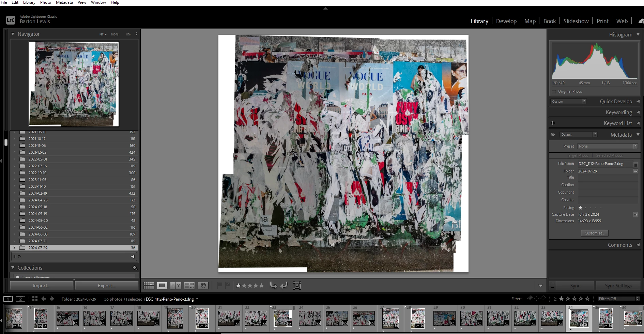Collapse the Metadata panel
Image resolution: width=644 pixels, height=334 pixels.
pos(638,135)
